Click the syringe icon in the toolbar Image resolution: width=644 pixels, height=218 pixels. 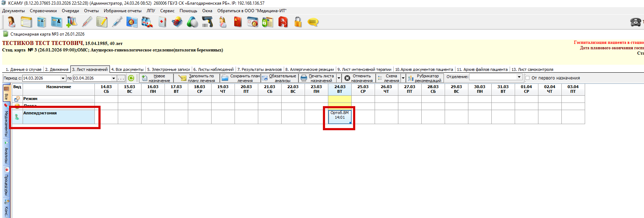tap(117, 22)
